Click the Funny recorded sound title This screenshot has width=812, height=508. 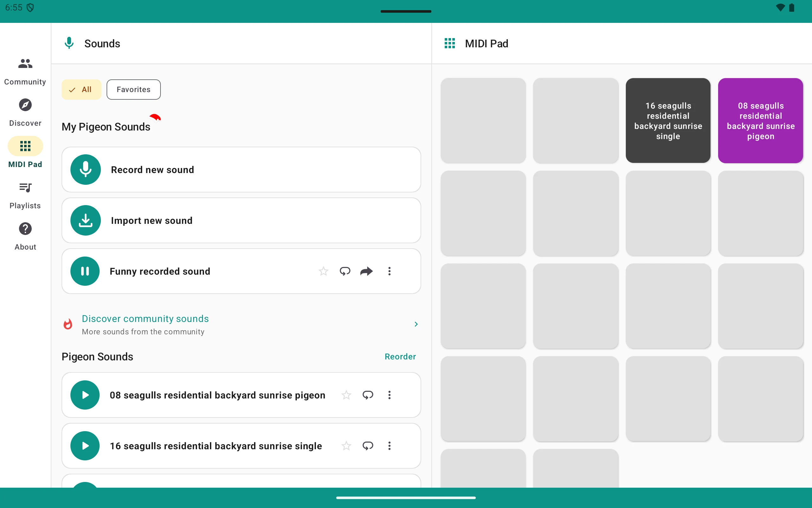pyautogui.click(x=160, y=271)
